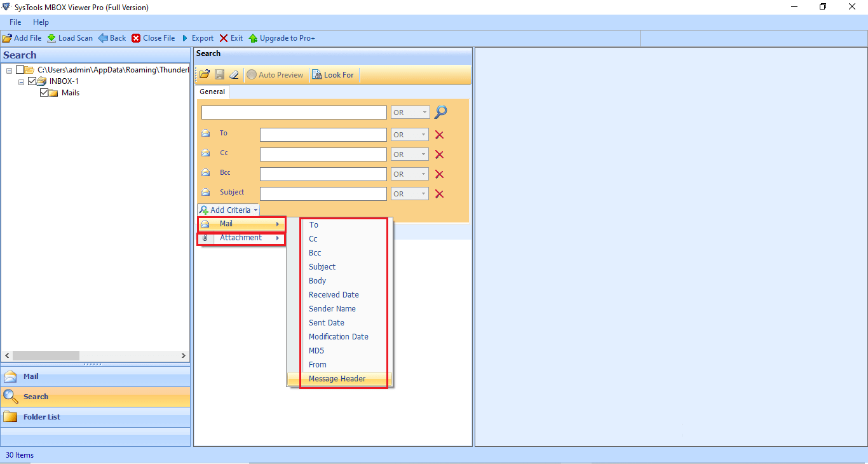The image size is (868, 464).
Task: Toggle the INBOX-1 checkbox
Action: click(32, 81)
